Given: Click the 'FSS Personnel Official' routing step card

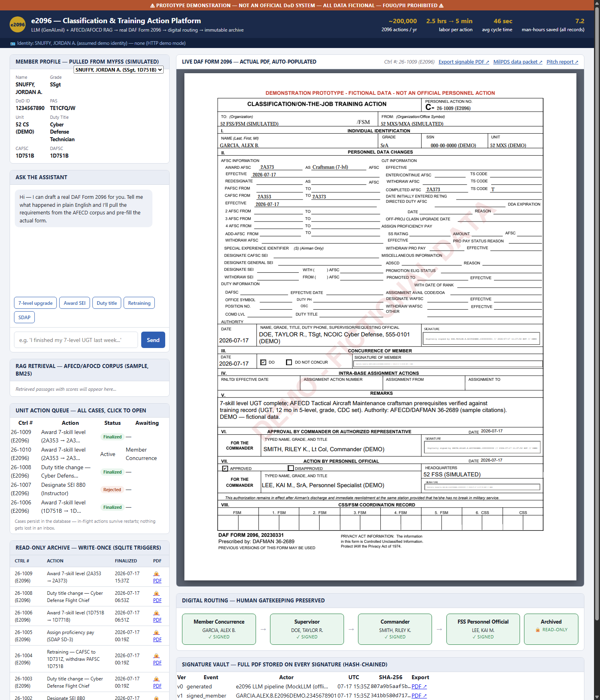Looking at the screenshot, I should 483,629.
